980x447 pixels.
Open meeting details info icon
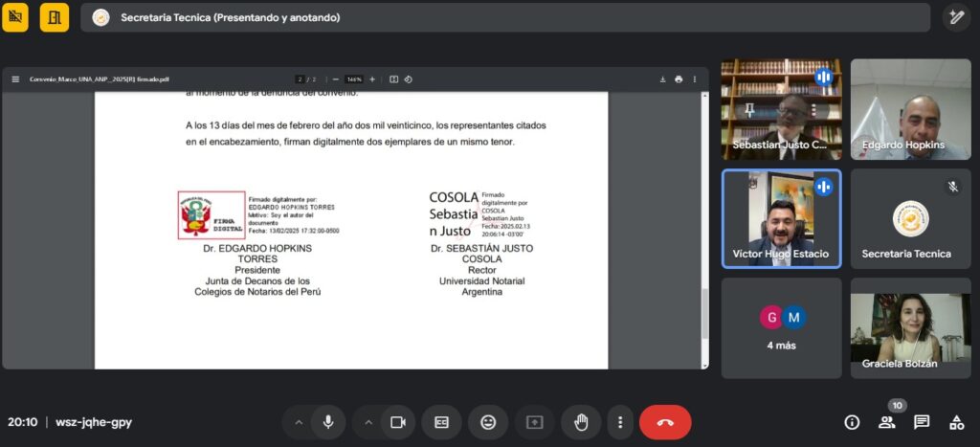coord(852,422)
